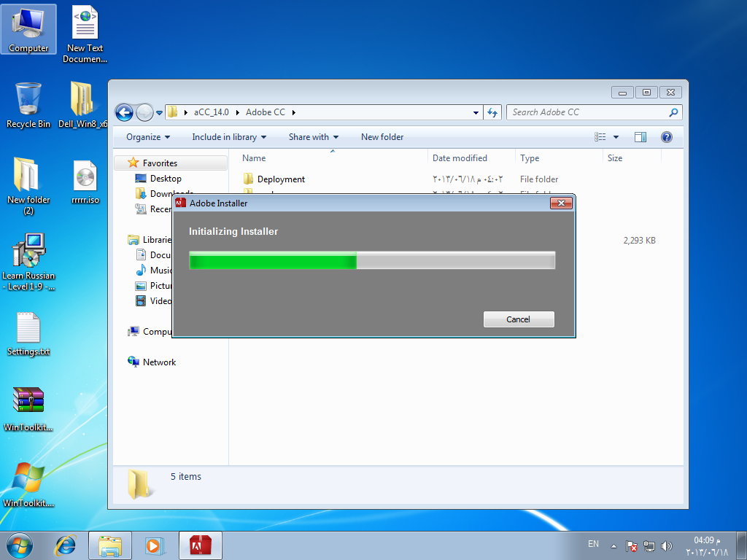747x560 pixels.
Task: Toggle the preview pane
Action: [x=640, y=137]
